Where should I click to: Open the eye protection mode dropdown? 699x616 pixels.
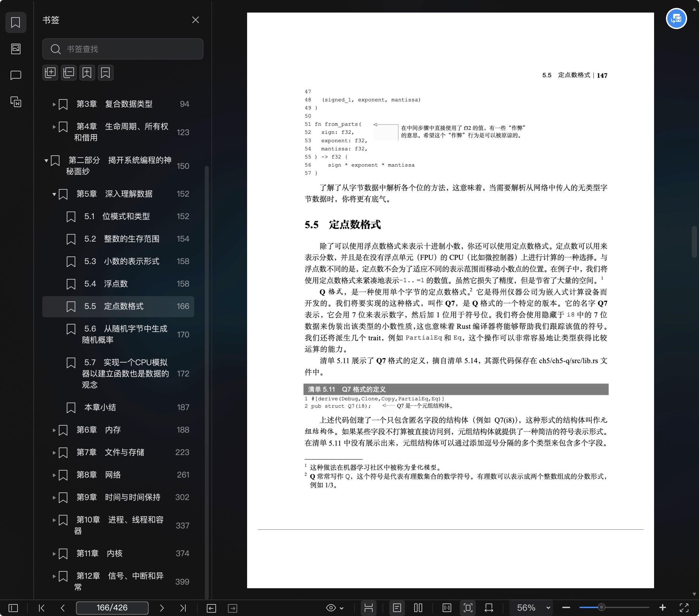334,608
